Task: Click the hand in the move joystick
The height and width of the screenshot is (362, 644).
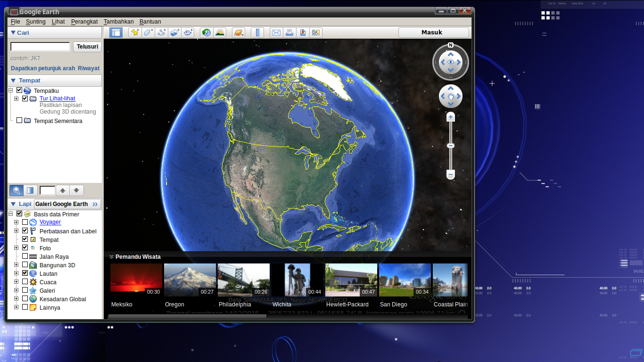Action: [x=451, y=97]
